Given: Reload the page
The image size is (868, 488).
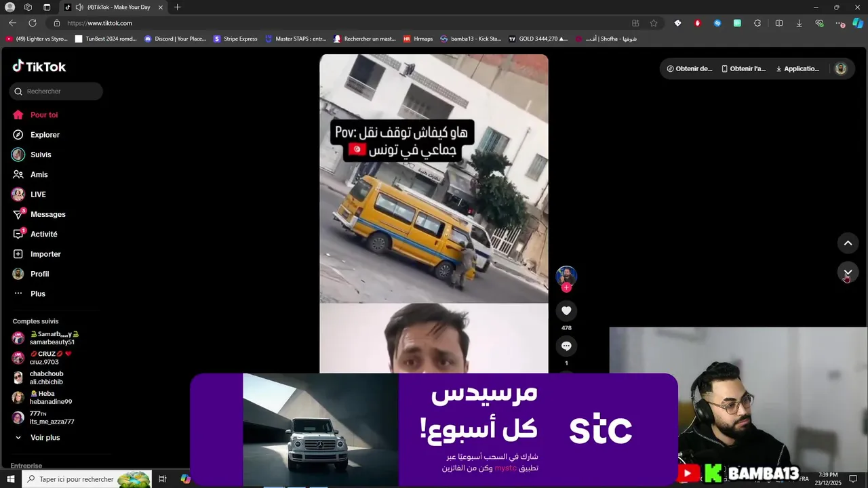Looking at the screenshot, I should 32,23.
